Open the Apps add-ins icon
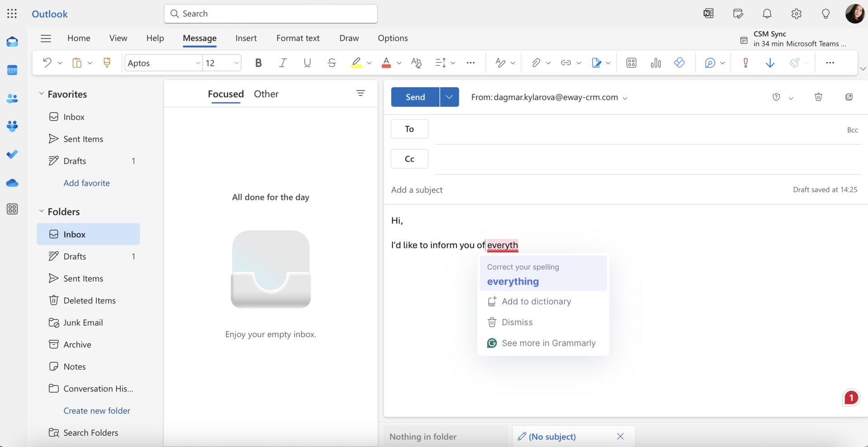 (x=632, y=62)
